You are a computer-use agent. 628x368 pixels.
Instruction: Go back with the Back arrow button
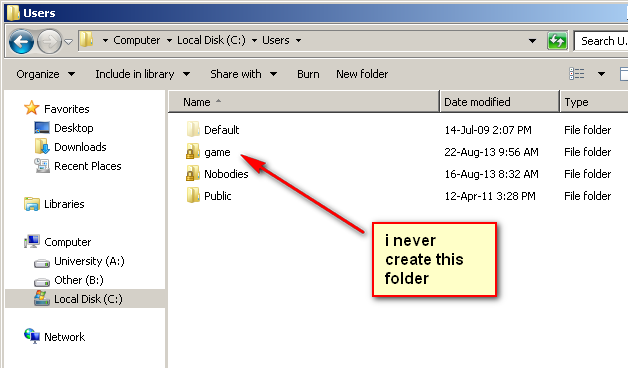pyautogui.click(x=21, y=41)
